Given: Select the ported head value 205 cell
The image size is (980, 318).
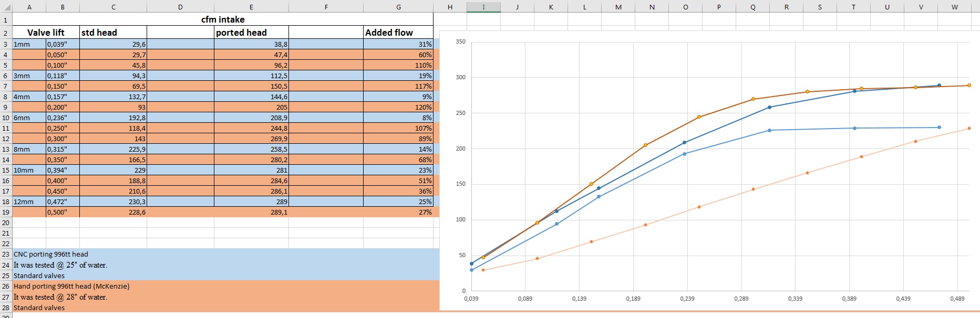Looking at the screenshot, I should coord(251,108).
